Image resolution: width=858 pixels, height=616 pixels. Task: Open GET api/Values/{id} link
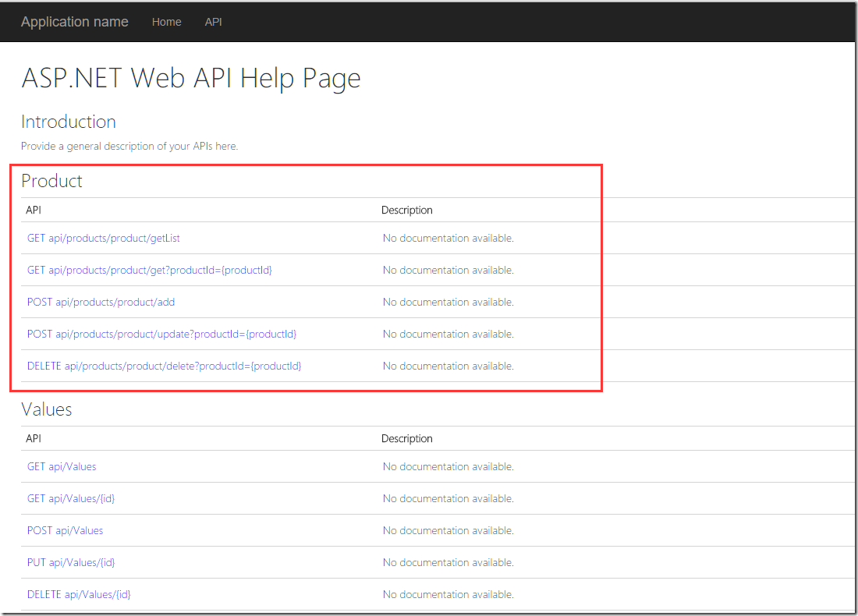71,499
